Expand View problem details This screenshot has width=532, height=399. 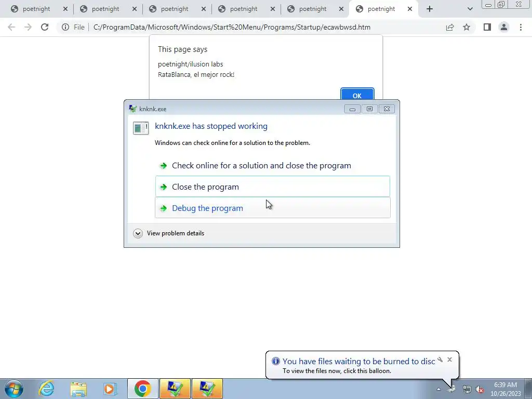click(x=169, y=233)
